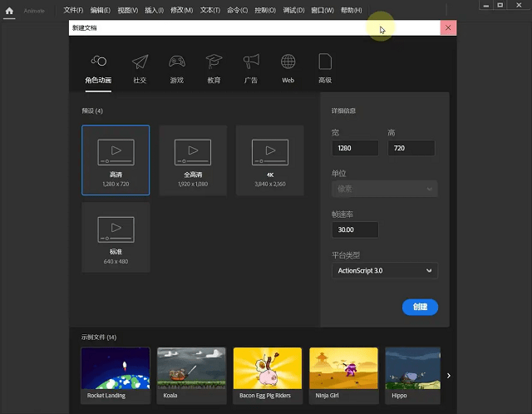Open the 文件(F) menu

tap(74, 11)
